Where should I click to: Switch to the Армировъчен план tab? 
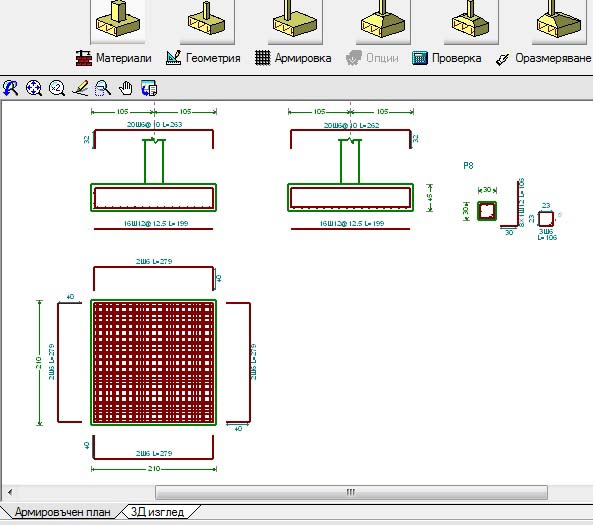click(x=62, y=512)
